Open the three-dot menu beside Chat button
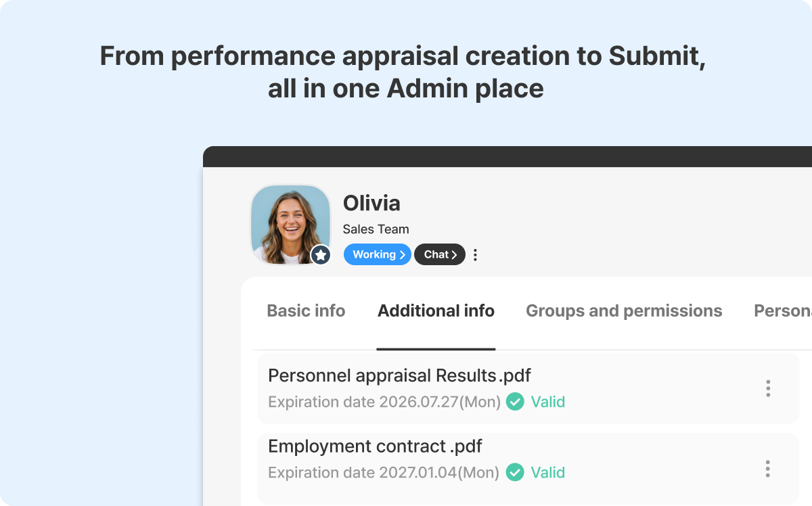812x506 pixels. (475, 255)
